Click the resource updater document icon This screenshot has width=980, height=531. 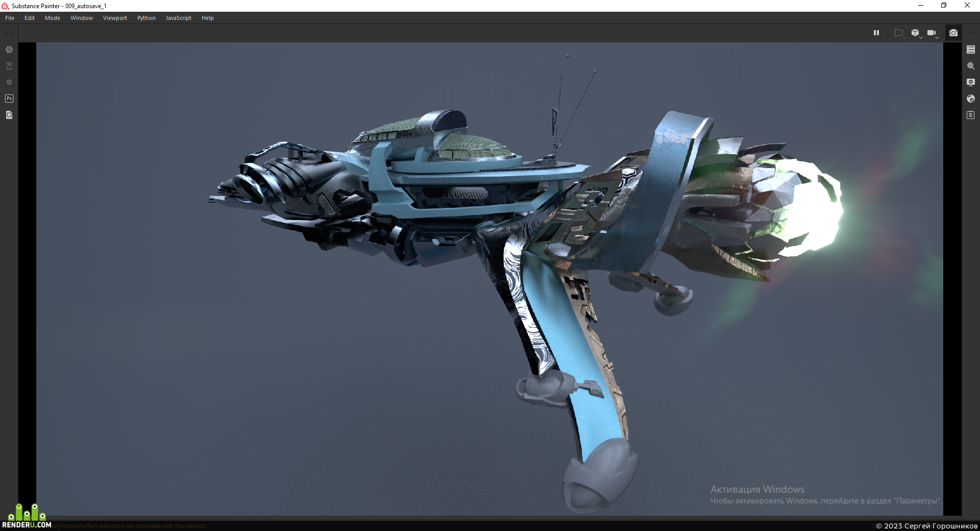pos(9,115)
